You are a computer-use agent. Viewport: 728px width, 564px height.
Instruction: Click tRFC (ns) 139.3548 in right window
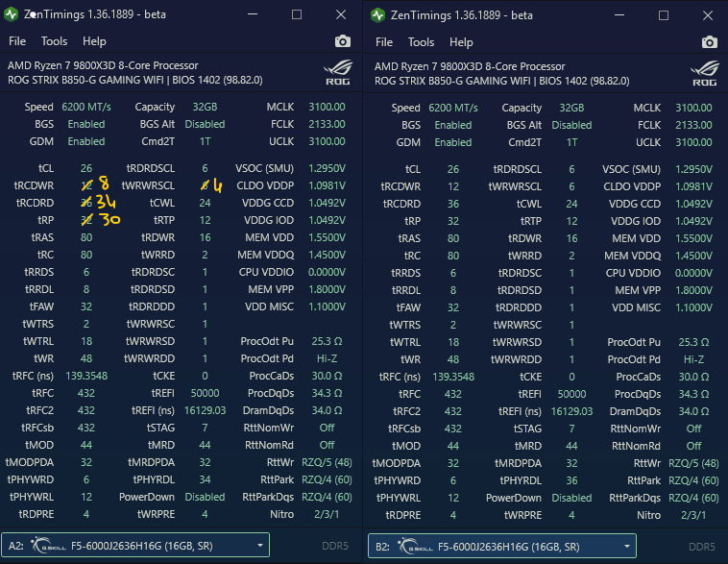[x=453, y=377]
